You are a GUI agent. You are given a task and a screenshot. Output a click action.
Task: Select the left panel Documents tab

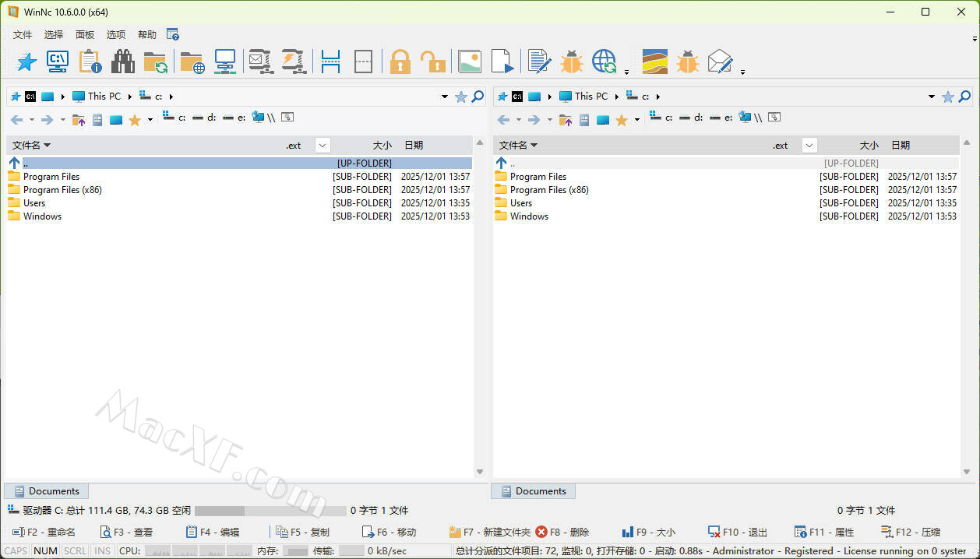pyautogui.click(x=47, y=491)
